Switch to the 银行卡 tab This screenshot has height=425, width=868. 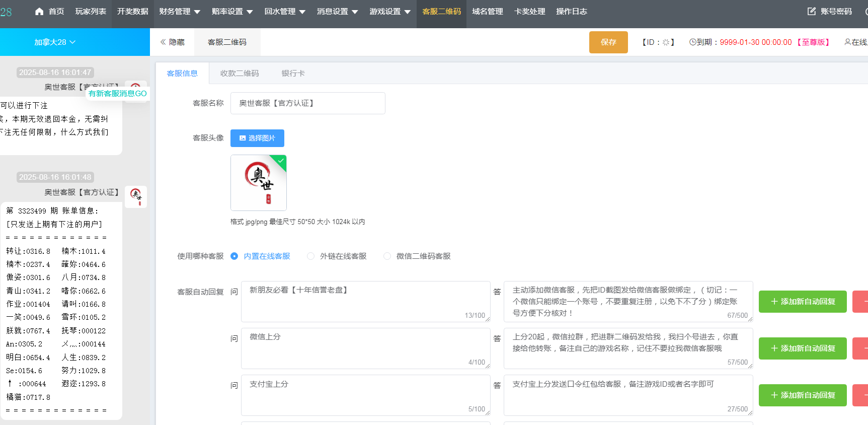(x=293, y=74)
